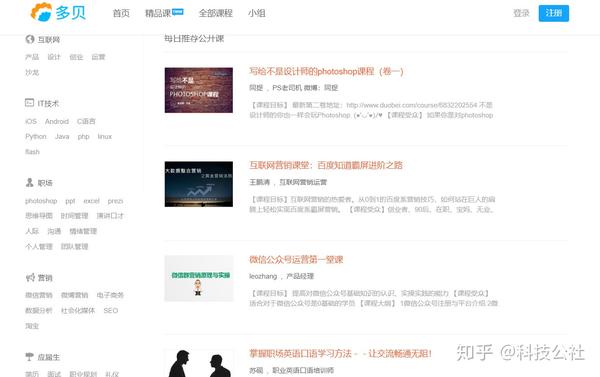Click the graduate icon beside 应届生
This screenshot has width=600, height=377.
point(29,357)
